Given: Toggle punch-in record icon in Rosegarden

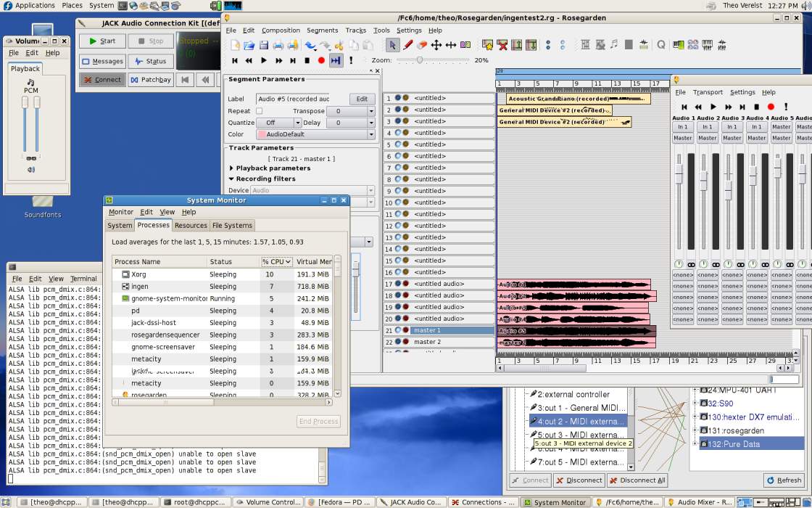Looking at the screenshot, I should [x=336, y=61].
